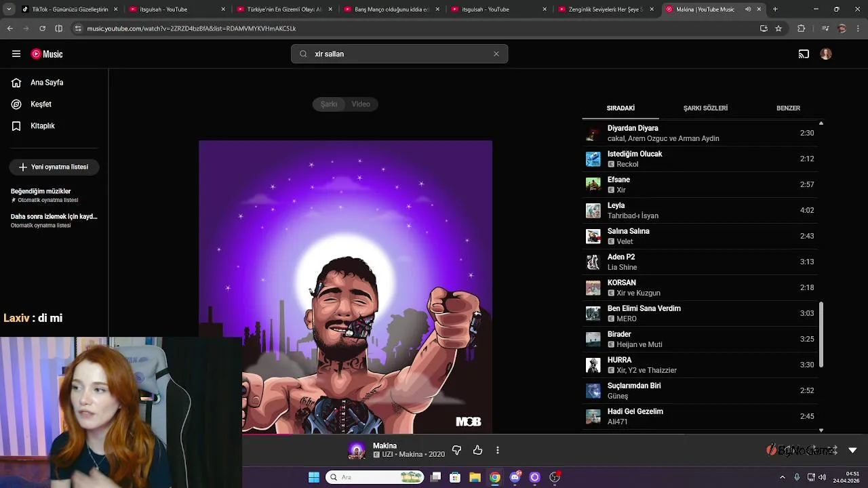Click the queue scroll-up arrow
Image resolution: width=868 pixels, height=488 pixels.
click(x=821, y=123)
